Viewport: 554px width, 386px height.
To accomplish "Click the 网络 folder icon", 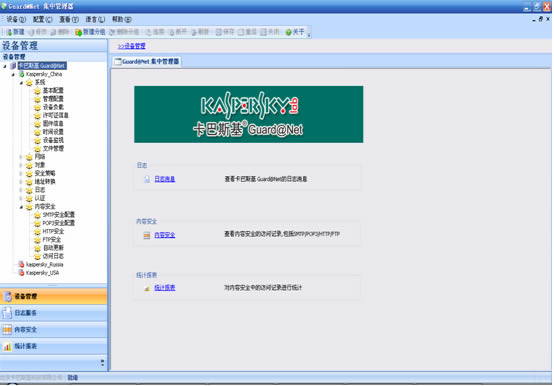I will (29, 157).
